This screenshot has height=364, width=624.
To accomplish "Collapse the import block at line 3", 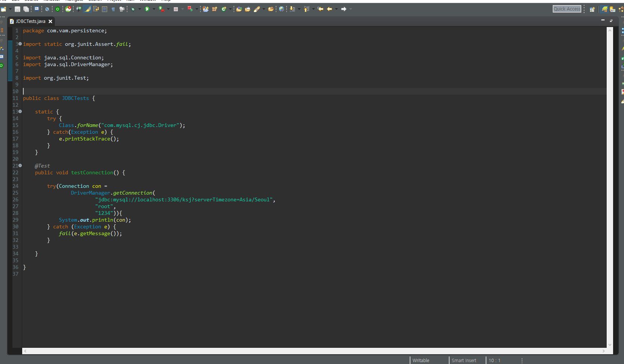I will click(x=20, y=44).
